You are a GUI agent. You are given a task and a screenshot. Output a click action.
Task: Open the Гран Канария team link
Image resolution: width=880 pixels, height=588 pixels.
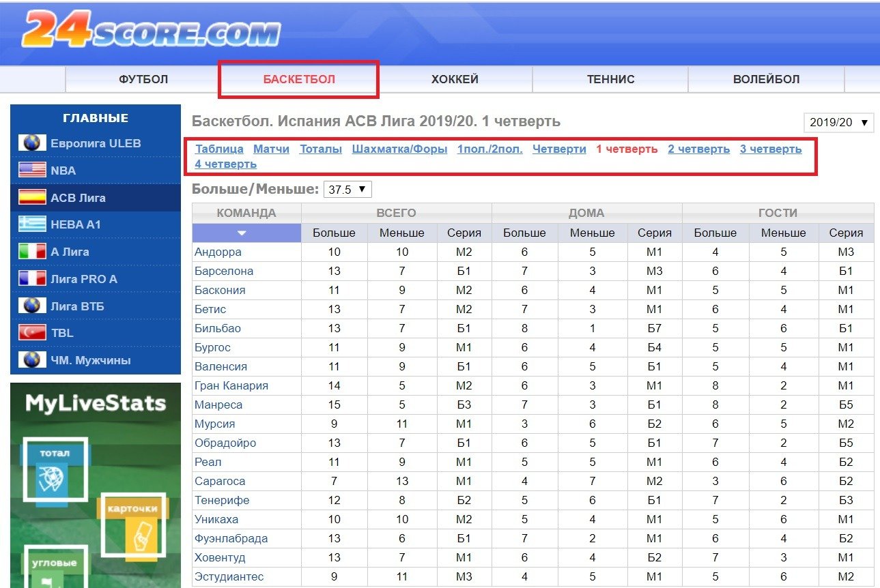pyautogui.click(x=231, y=385)
